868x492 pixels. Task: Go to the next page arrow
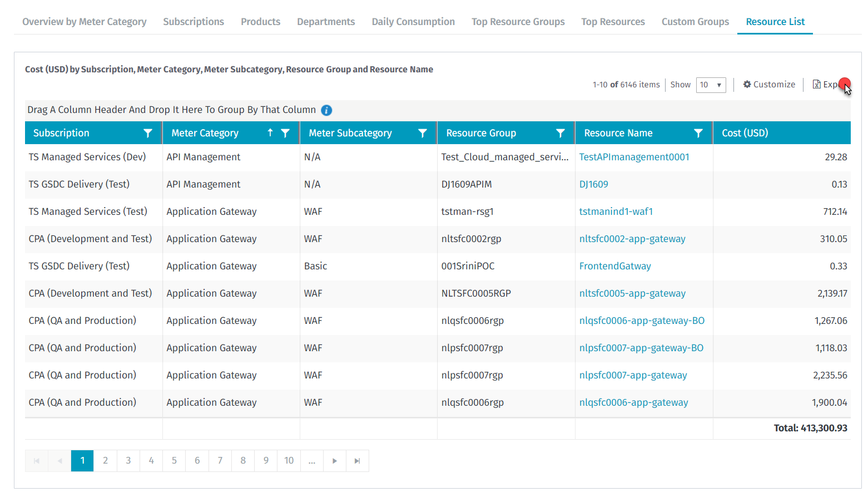coord(335,461)
